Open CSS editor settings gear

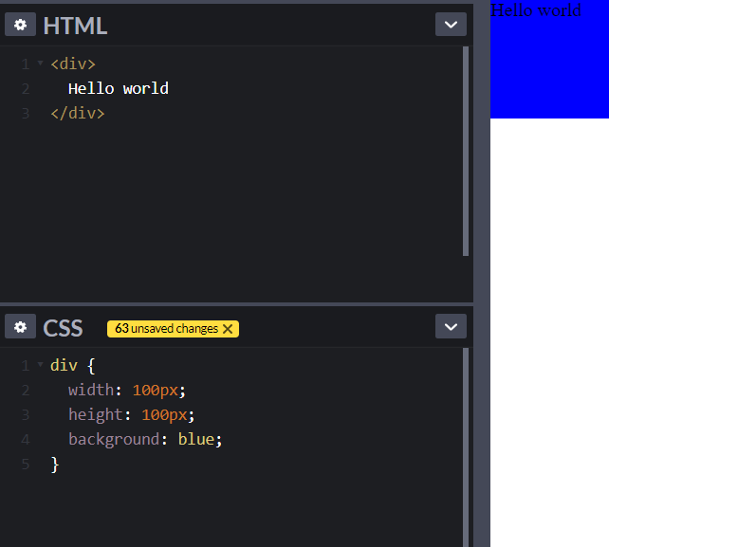20,327
